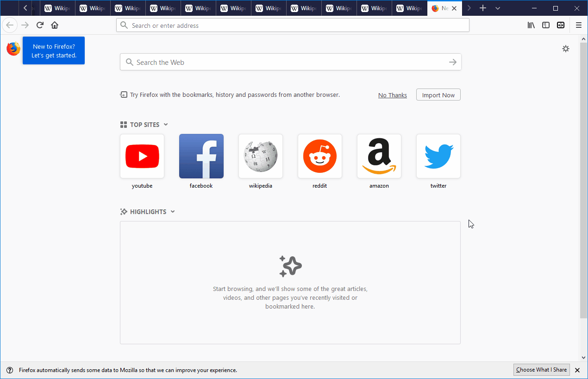Open the wikipedia top site tile

click(x=261, y=156)
